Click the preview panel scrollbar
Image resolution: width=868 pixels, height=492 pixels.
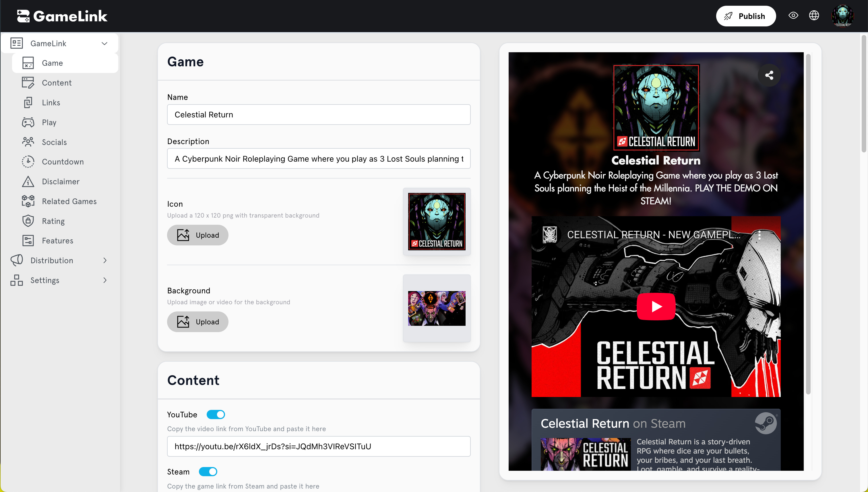(x=808, y=223)
